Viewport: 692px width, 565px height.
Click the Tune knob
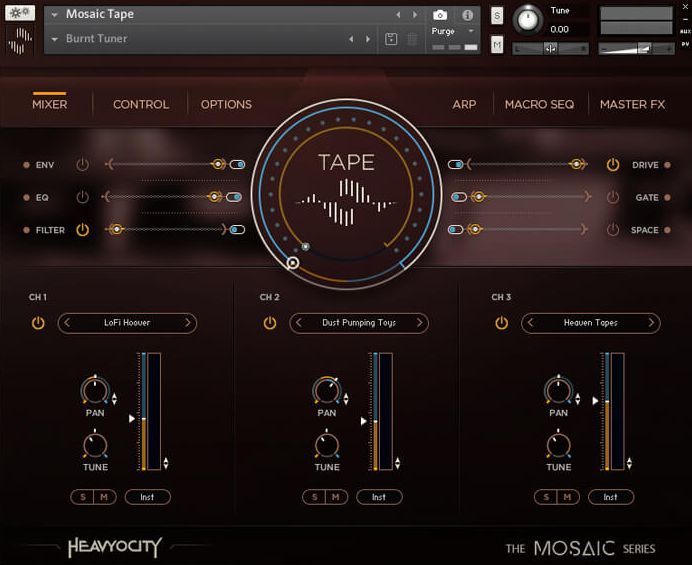tap(528, 20)
